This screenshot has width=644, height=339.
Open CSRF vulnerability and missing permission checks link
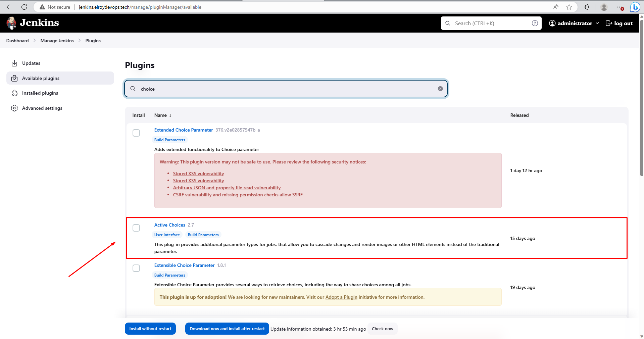coord(238,195)
